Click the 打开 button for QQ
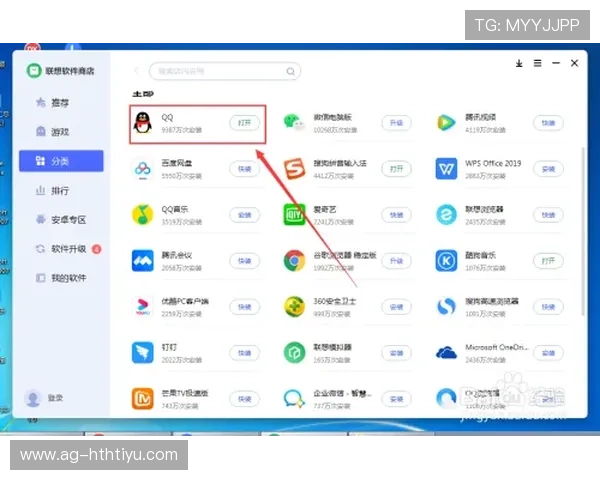This screenshot has height=480, width=600. (244, 123)
